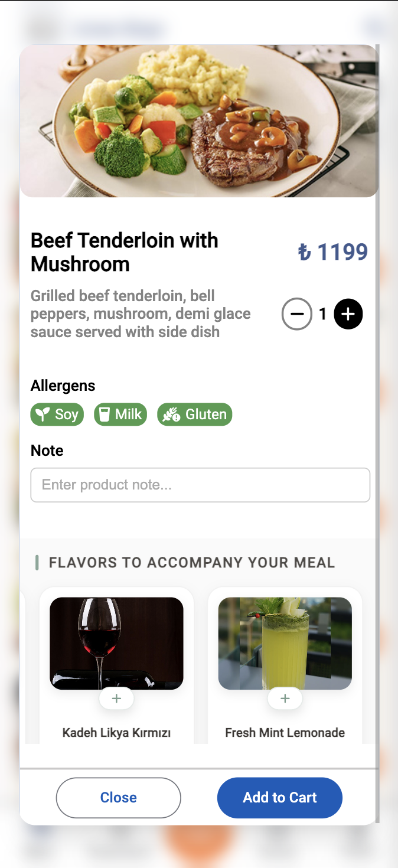Click the Gluten allergen wheat icon
398x868 pixels.
[x=171, y=415]
